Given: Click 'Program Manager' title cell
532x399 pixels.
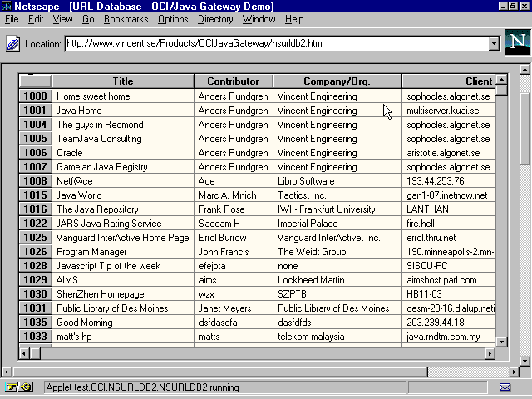Looking at the screenshot, I should 123,252.
